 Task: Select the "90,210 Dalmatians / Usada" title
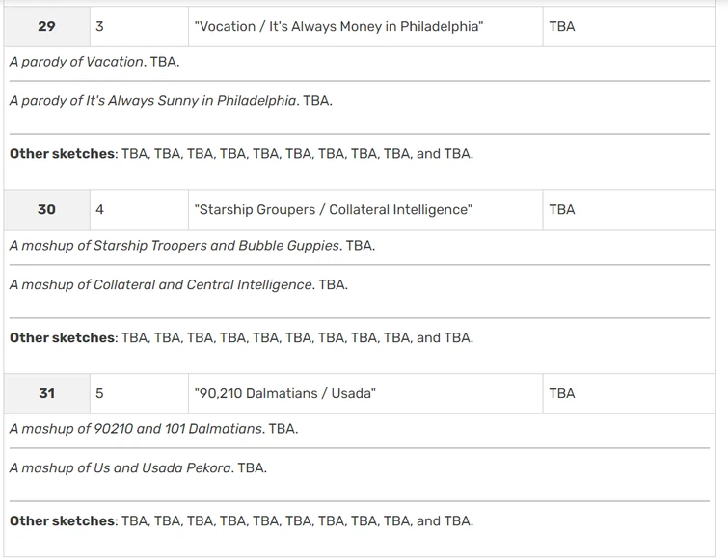pyautogui.click(x=284, y=393)
